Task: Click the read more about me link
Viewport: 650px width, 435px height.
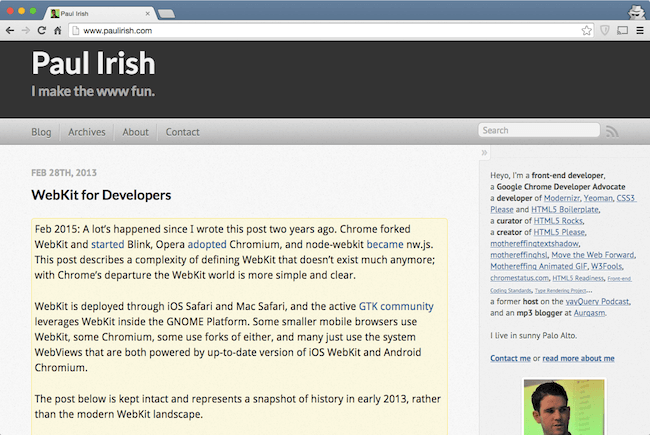Action: coord(578,358)
